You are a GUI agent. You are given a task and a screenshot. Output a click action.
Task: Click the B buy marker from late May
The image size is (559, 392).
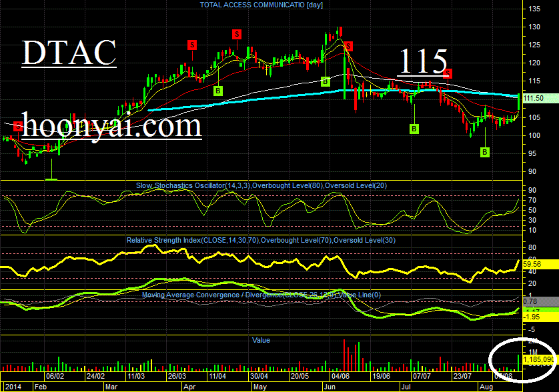[x=325, y=81]
